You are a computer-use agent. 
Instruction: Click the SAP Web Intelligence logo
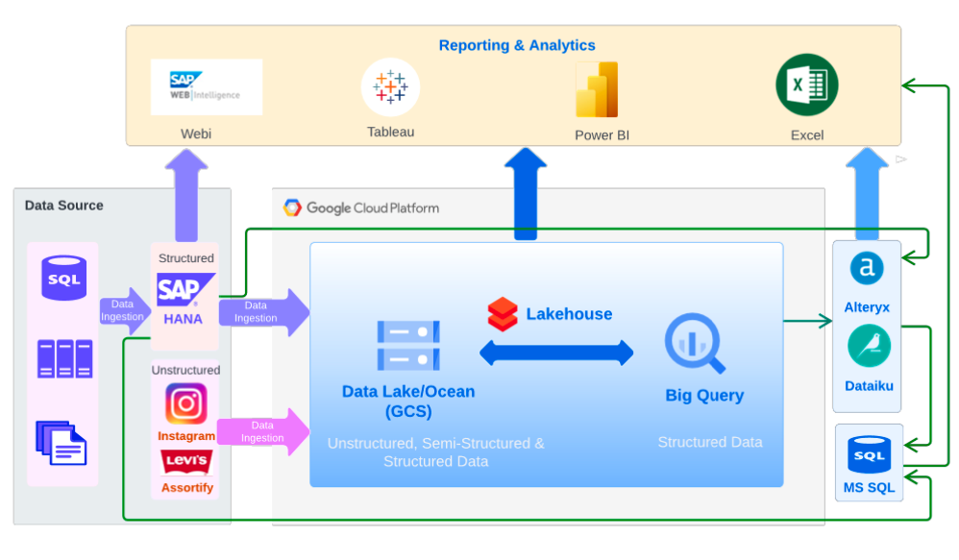pos(206,87)
